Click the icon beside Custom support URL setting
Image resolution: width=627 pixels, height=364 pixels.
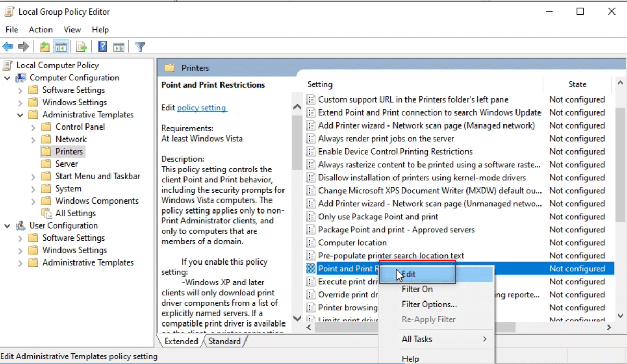coord(311,99)
